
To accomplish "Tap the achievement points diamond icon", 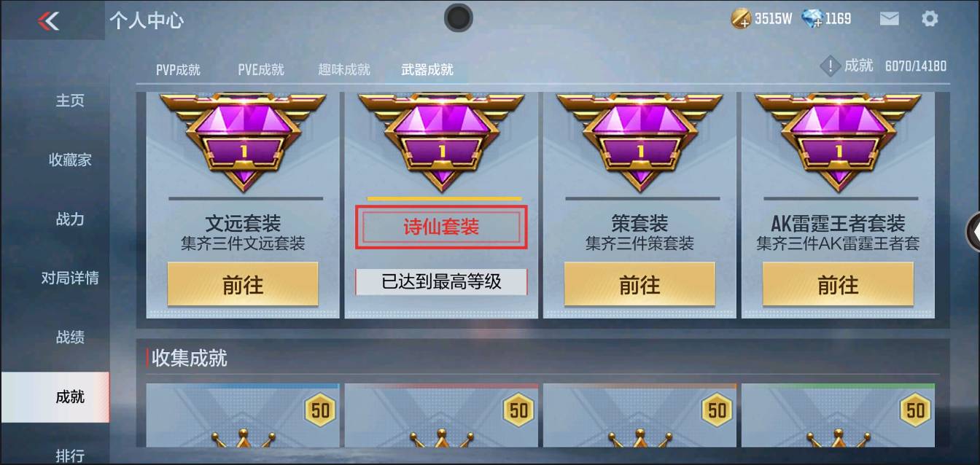I will coord(830,66).
